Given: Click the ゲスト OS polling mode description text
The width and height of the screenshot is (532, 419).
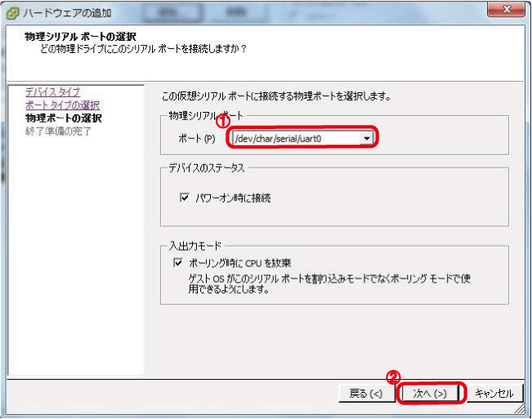Looking at the screenshot, I should [x=329, y=284].
